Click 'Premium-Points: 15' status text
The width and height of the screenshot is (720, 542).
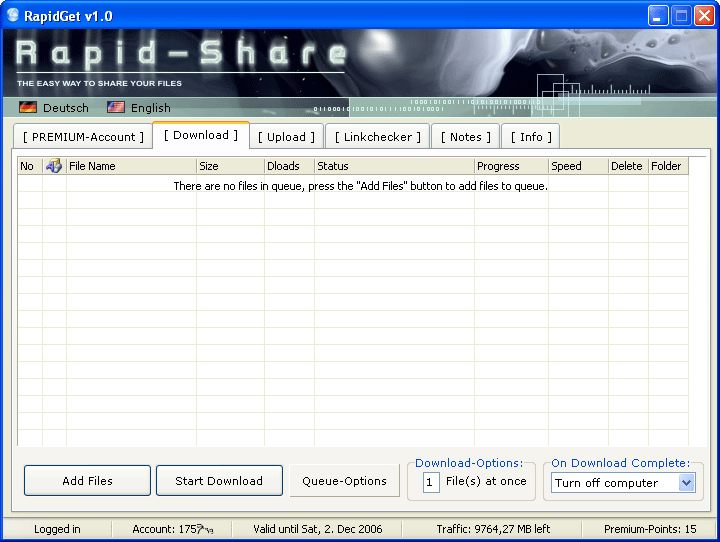tap(650, 529)
